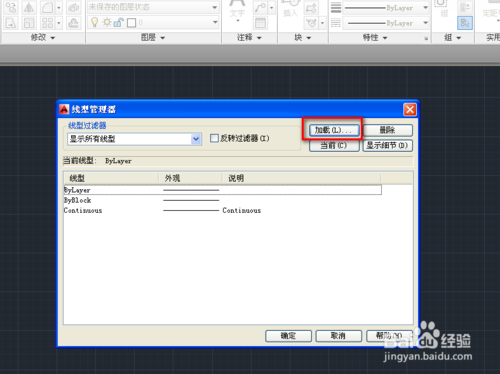Select the Offset tool icon
500x374 pixels.
click(x=73, y=23)
